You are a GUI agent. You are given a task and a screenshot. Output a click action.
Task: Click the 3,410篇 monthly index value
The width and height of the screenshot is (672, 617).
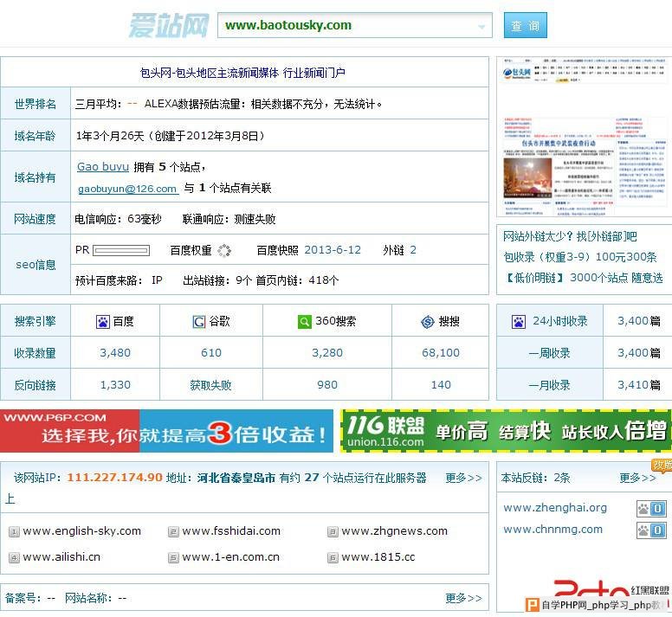click(x=638, y=385)
